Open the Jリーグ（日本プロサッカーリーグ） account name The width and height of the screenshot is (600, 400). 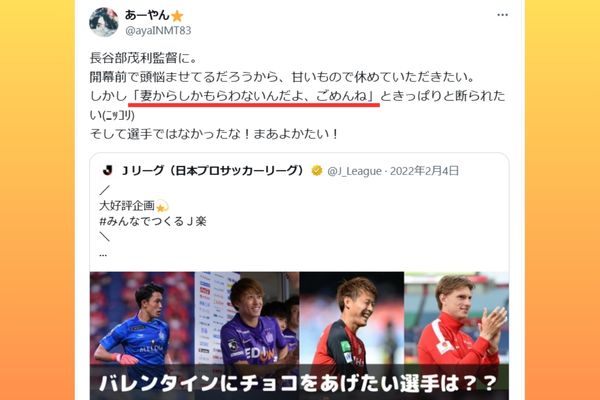point(212,171)
